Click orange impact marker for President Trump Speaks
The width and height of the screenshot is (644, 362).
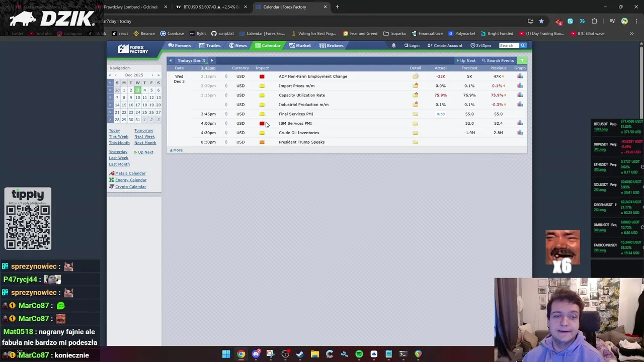point(262,142)
